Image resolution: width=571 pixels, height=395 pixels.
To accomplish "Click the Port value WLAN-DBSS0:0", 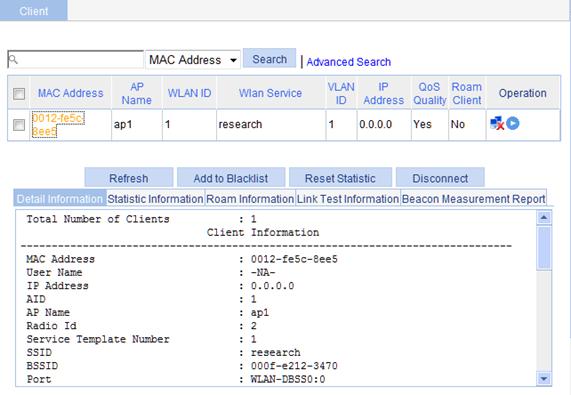I will [x=288, y=379].
